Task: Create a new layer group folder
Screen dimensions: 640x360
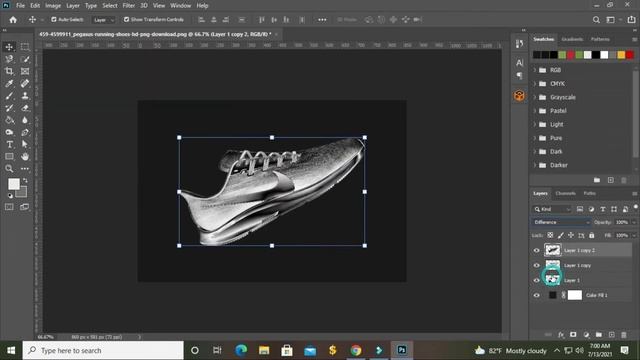Action: tap(598, 335)
